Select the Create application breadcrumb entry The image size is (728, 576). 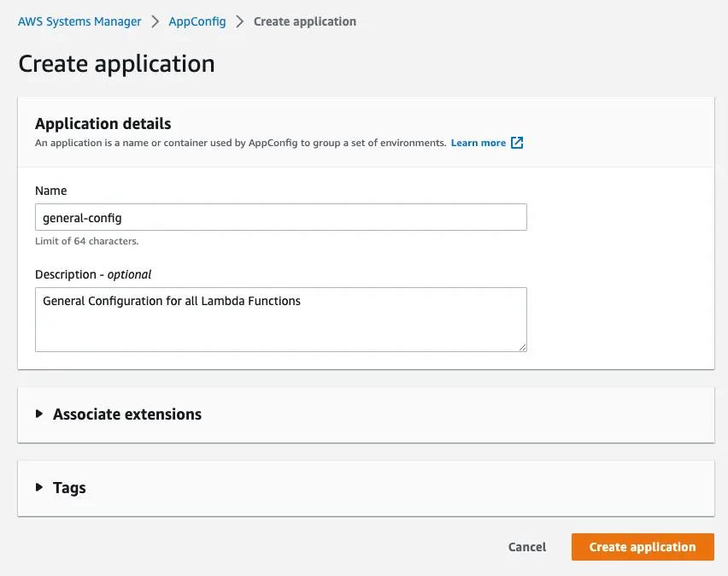[x=305, y=21]
